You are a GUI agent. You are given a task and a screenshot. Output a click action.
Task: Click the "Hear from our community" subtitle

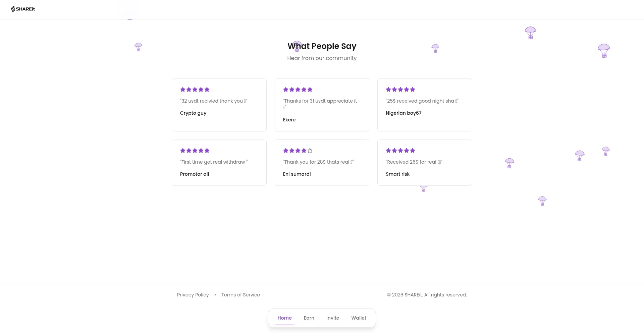pyautogui.click(x=322, y=58)
